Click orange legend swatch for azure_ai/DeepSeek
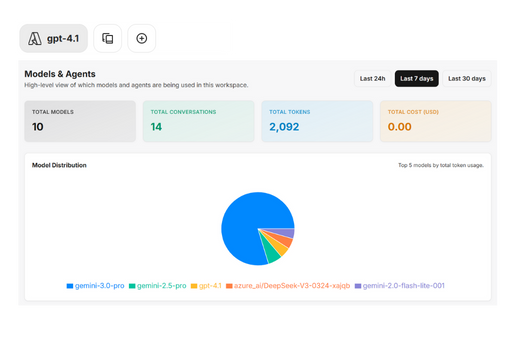The image size is (514, 363). tap(229, 286)
